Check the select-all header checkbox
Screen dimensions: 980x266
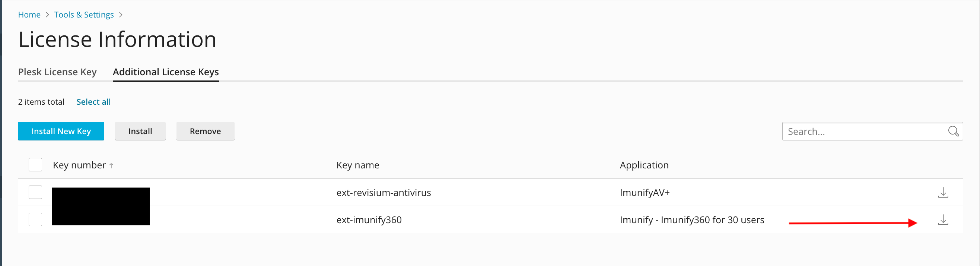(x=35, y=165)
